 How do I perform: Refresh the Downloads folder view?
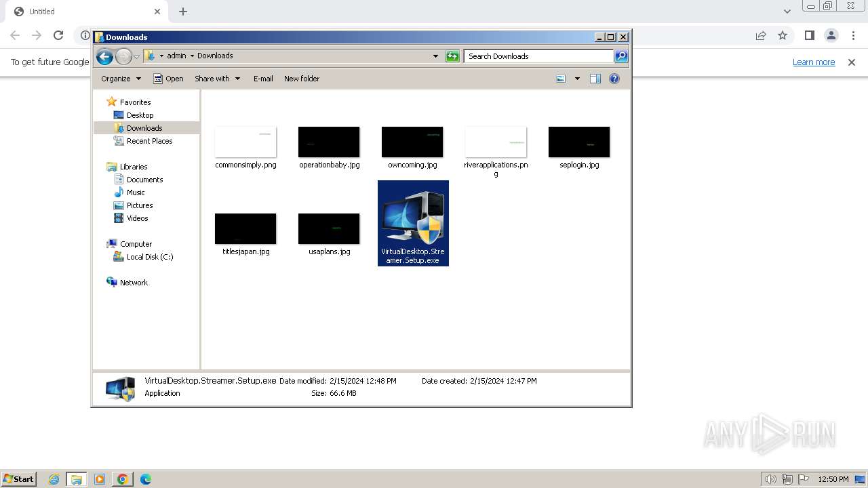click(x=452, y=56)
